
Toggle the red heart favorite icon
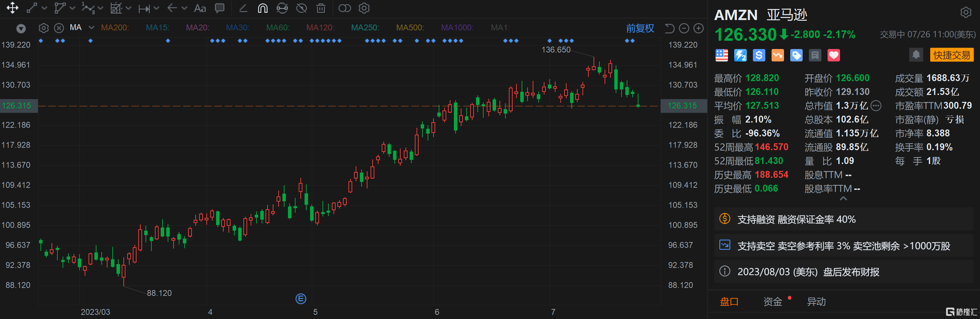pyautogui.click(x=833, y=56)
